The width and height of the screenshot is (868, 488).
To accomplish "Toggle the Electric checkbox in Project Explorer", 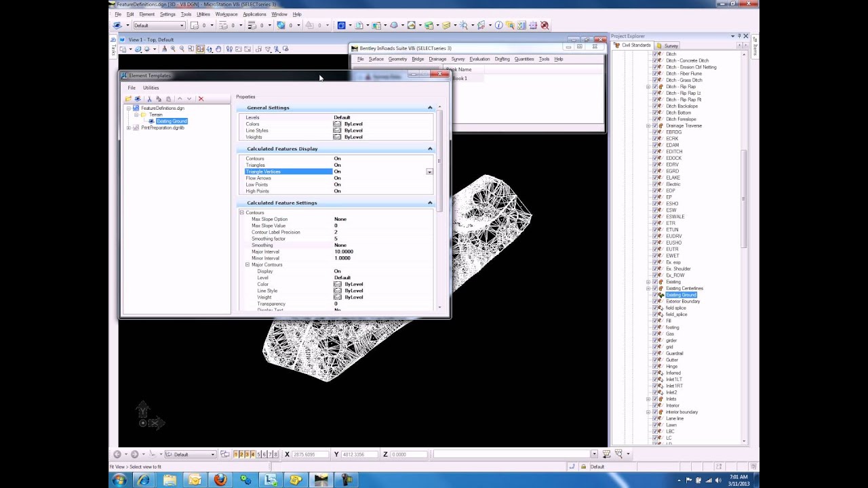I will click(x=655, y=184).
